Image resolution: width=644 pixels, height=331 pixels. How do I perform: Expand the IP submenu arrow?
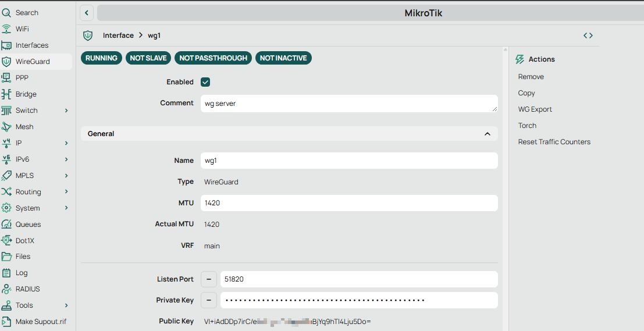coord(66,143)
